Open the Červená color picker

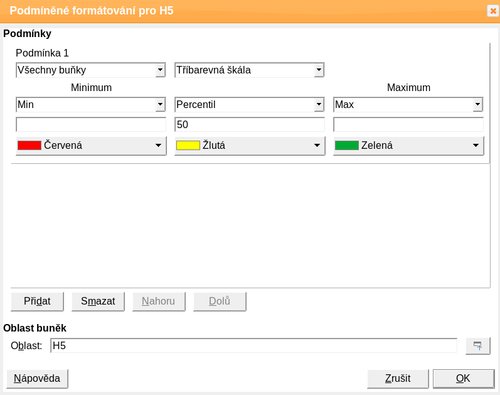(91, 146)
